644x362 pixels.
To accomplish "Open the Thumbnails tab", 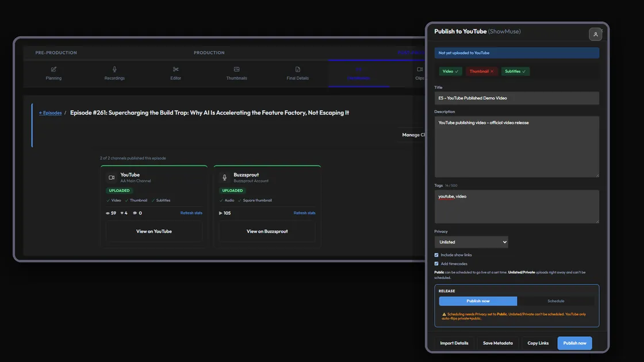I will pyautogui.click(x=236, y=73).
